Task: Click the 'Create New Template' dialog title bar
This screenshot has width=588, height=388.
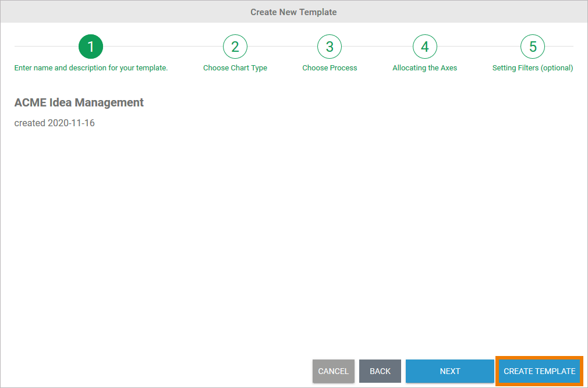Action: [293, 12]
